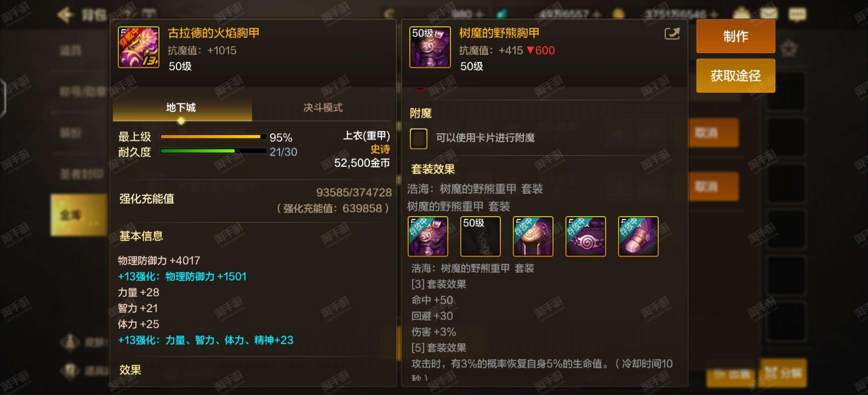
Task: Select the first set piece chest armor icon
Action: pyautogui.click(x=428, y=236)
